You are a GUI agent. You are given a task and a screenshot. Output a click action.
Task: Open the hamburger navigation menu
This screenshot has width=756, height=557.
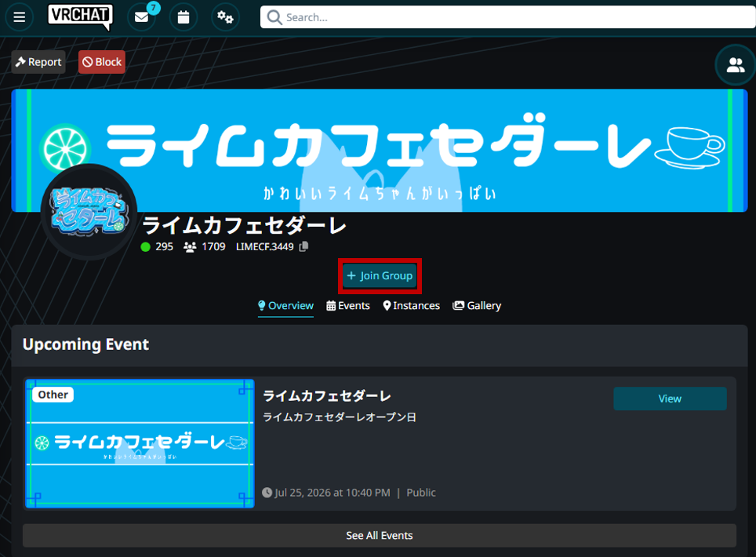click(x=20, y=17)
